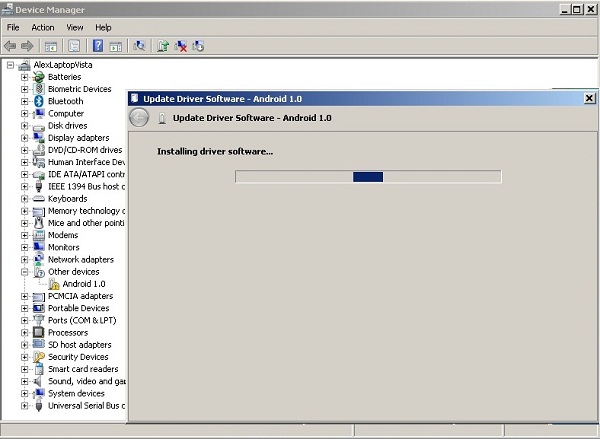Viewport: 600px width, 439px height.
Task: Open the View menu
Action: coord(75,28)
